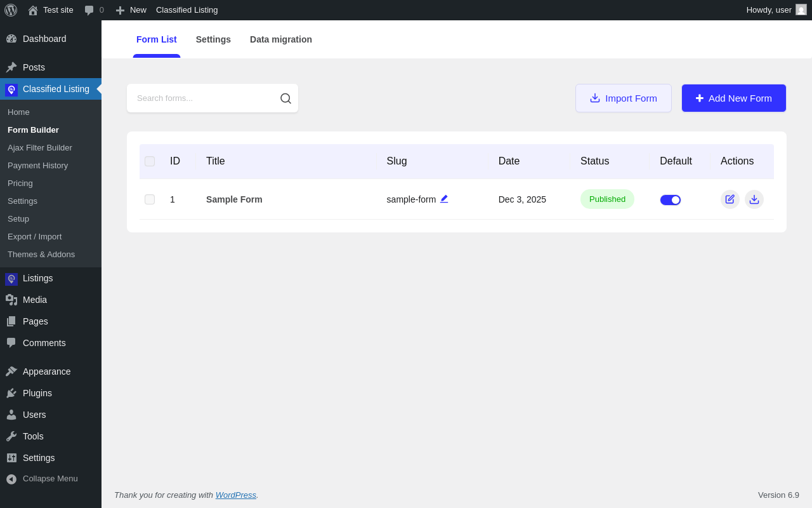Click the pencil icon beside sample-form slug
Image resolution: width=812 pixels, height=508 pixels.
tap(444, 199)
